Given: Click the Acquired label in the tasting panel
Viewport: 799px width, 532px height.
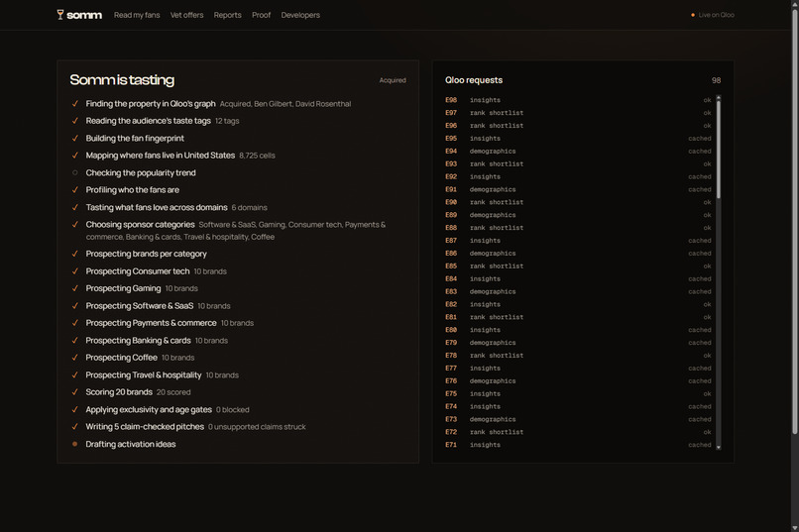Looking at the screenshot, I should [393, 80].
